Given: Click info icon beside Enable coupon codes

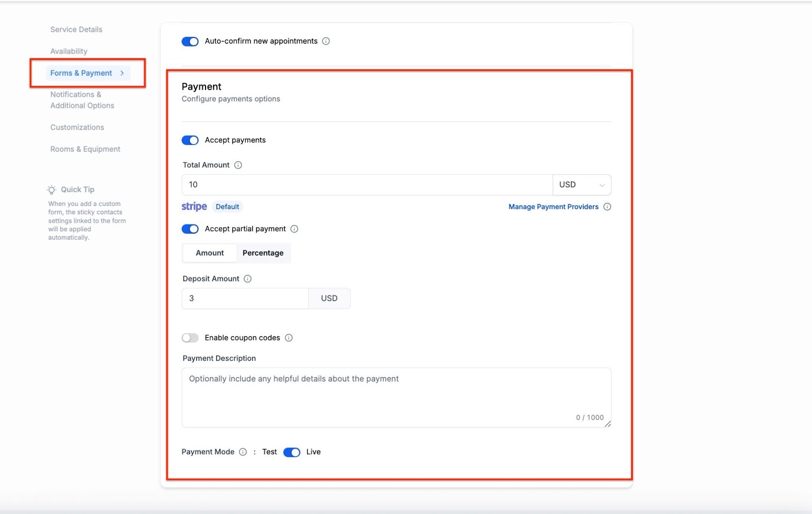Looking at the screenshot, I should pyautogui.click(x=289, y=338).
